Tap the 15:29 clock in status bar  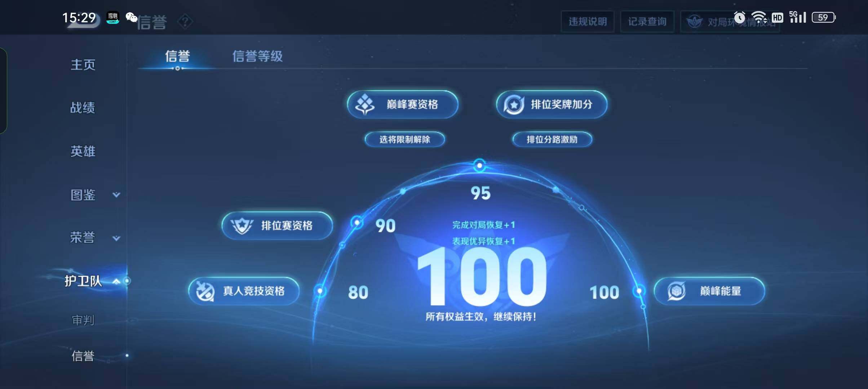(x=79, y=18)
